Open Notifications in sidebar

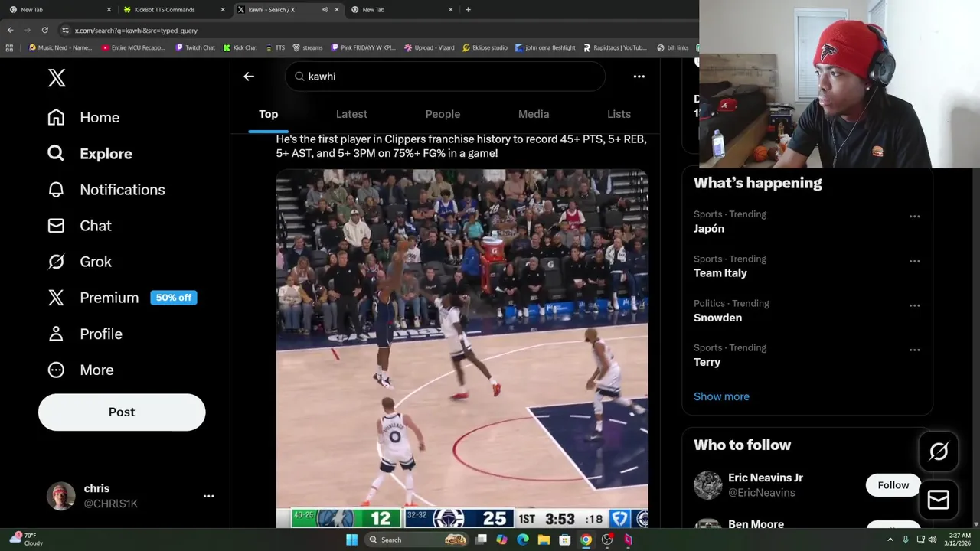(106, 190)
